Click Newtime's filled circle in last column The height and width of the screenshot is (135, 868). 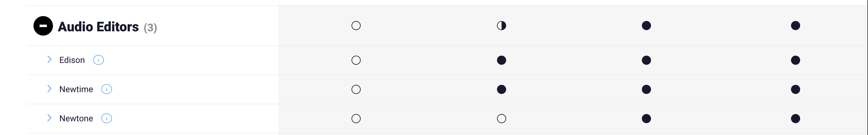pyautogui.click(x=795, y=89)
